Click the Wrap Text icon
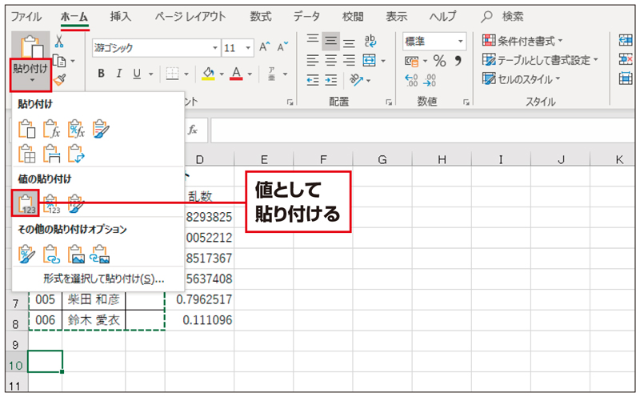640x397 pixels. (x=370, y=40)
